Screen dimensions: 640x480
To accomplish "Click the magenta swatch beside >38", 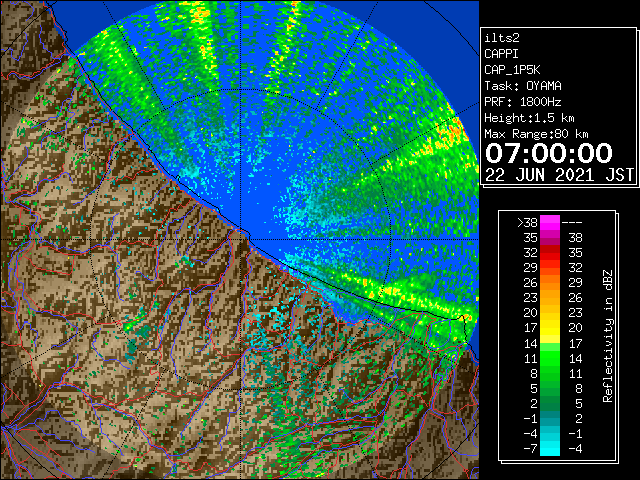I will point(550,222).
